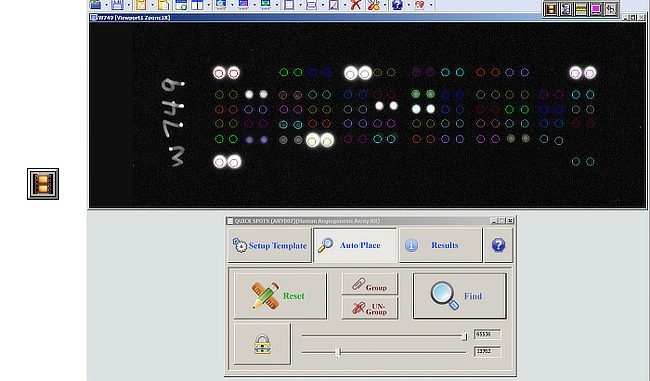Click the lower slider handle
Image resolution: width=650 pixels, height=381 pixels.
(339, 352)
